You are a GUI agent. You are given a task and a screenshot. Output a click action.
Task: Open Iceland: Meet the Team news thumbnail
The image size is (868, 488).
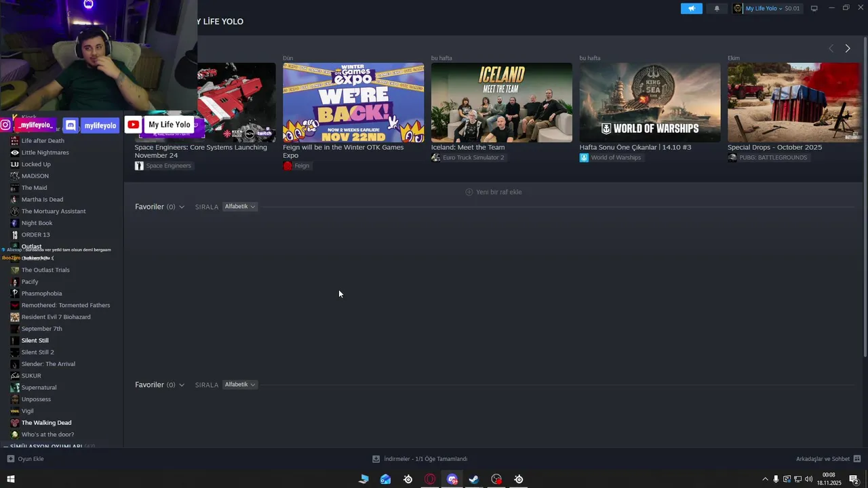click(502, 102)
